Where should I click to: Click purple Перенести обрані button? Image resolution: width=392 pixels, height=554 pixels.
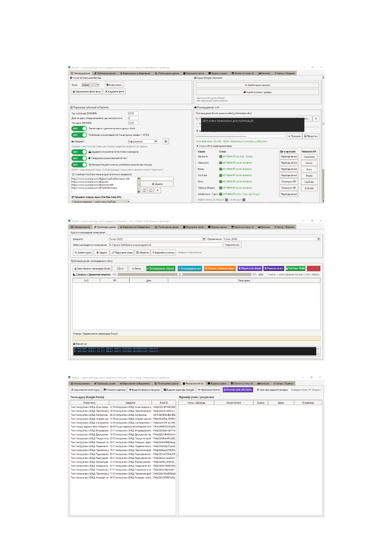click(250, 268)
